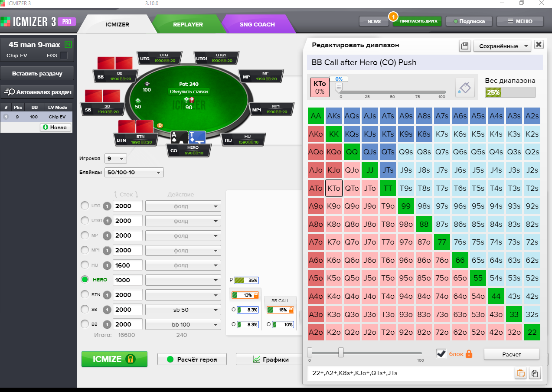
Task: Click the BTN seat red cards
Action: click(136, 127)
